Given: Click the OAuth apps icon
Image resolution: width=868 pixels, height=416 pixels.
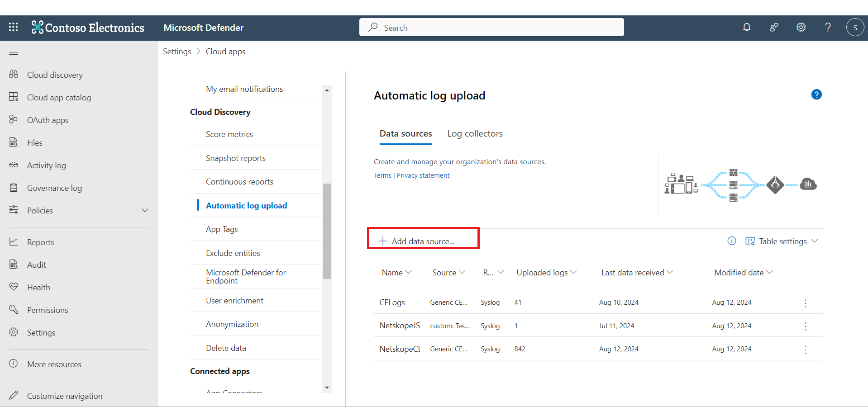Looking at the screenshot, I should tap(14, 119).
